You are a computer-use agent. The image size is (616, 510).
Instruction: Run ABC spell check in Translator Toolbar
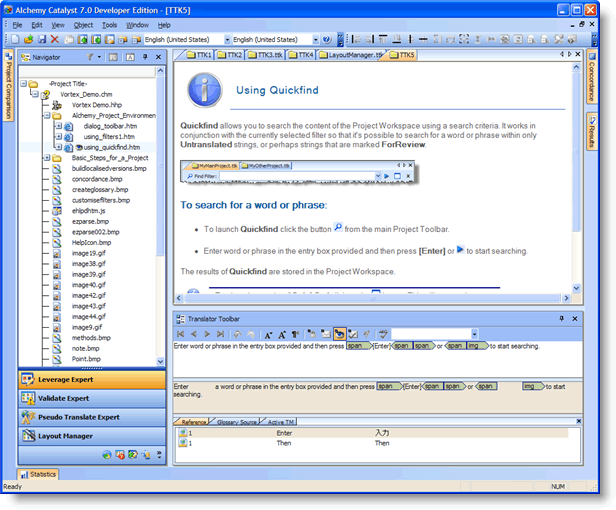(383, 334)
